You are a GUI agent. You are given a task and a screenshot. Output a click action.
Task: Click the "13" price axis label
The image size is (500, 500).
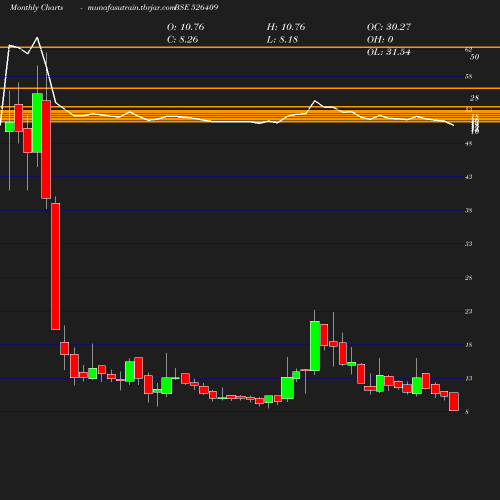point(469,378)
